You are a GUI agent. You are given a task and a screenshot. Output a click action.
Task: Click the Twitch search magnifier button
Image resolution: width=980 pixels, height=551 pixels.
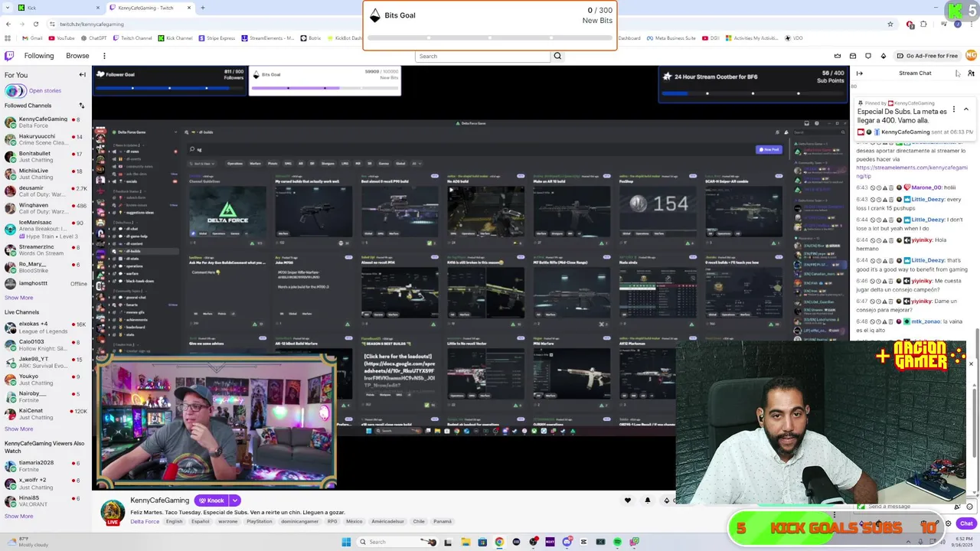pos(557,56)
